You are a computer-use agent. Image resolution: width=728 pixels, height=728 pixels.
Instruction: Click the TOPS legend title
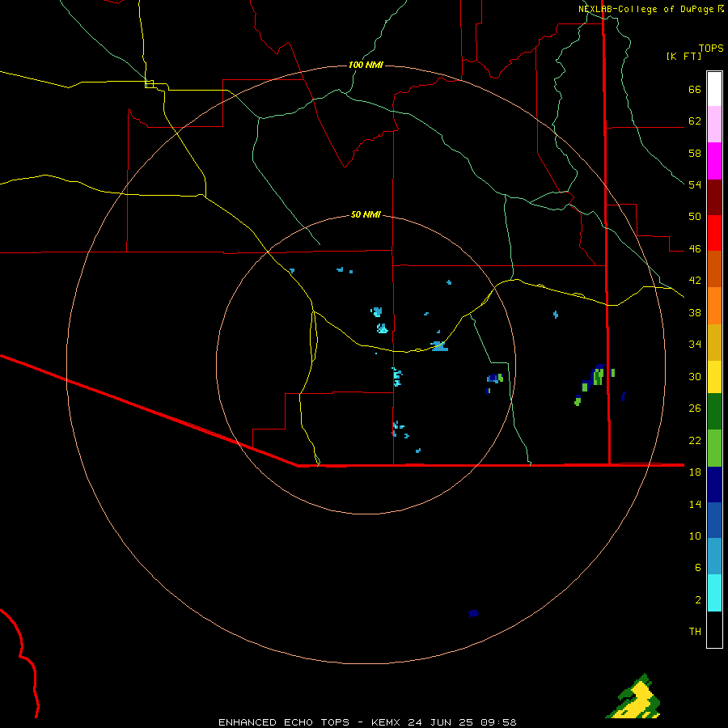[x=711, y=48]
